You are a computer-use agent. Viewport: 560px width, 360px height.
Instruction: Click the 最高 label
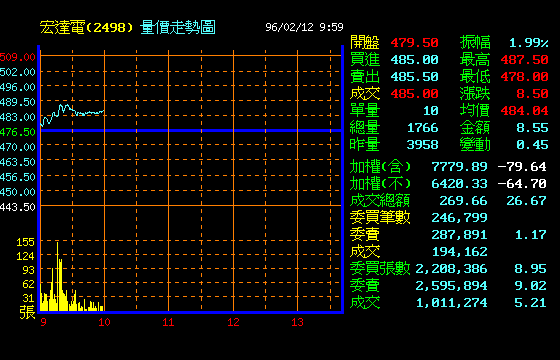point(475,59)
